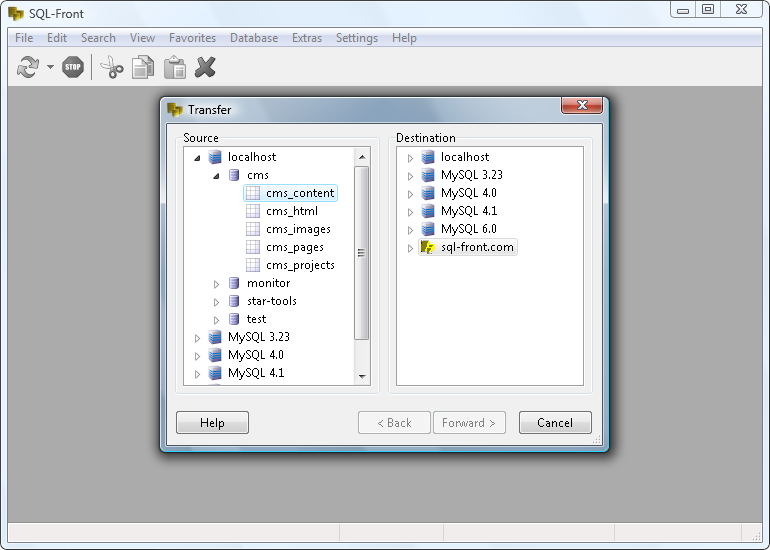Open the Extras menu
The width and height of the screenshot is (770, 550).
307,38
